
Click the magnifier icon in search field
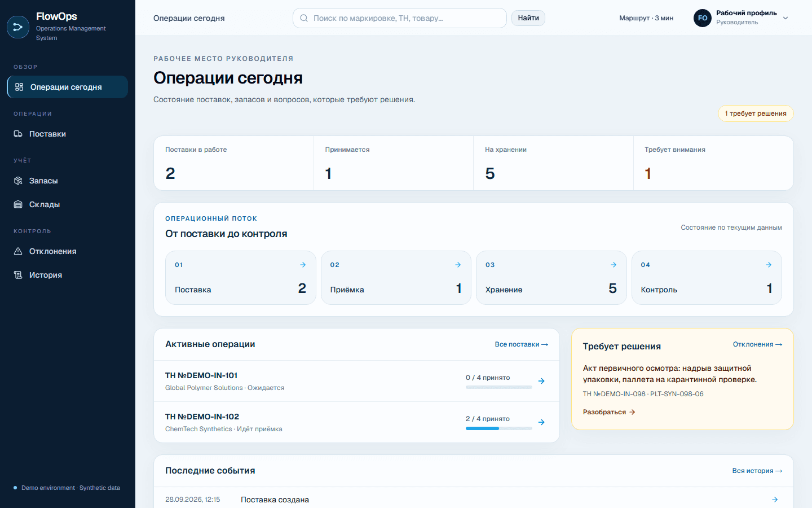[x=304, y=18]
